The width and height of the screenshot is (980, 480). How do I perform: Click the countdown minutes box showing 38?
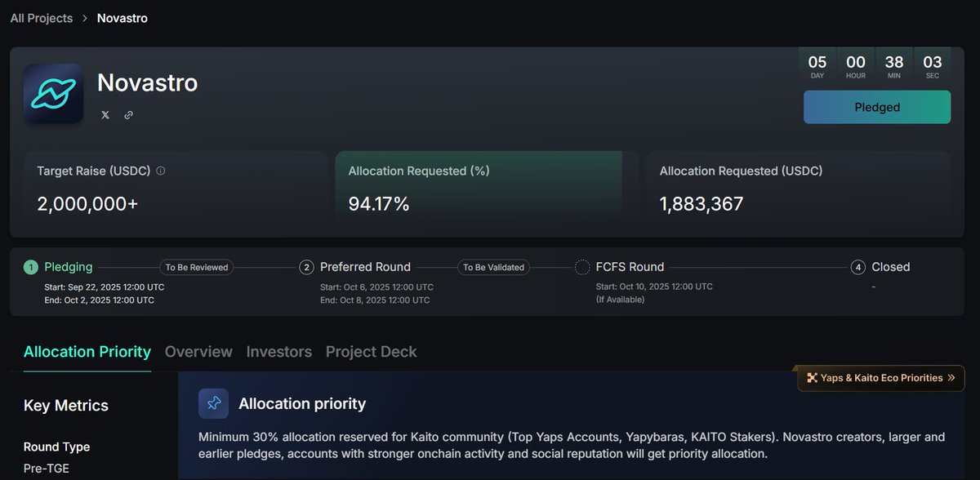coord(894,65)
